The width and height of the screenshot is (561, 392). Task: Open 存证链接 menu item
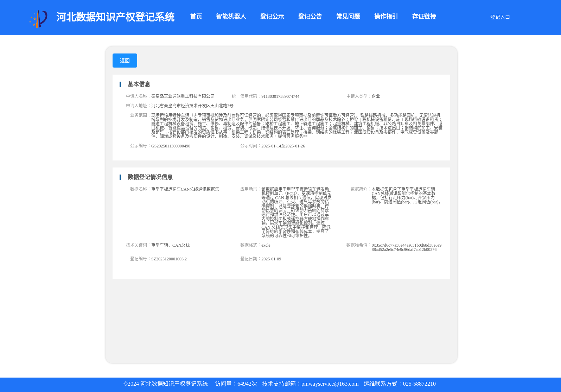pyautogui.click(x=424, y=17)
